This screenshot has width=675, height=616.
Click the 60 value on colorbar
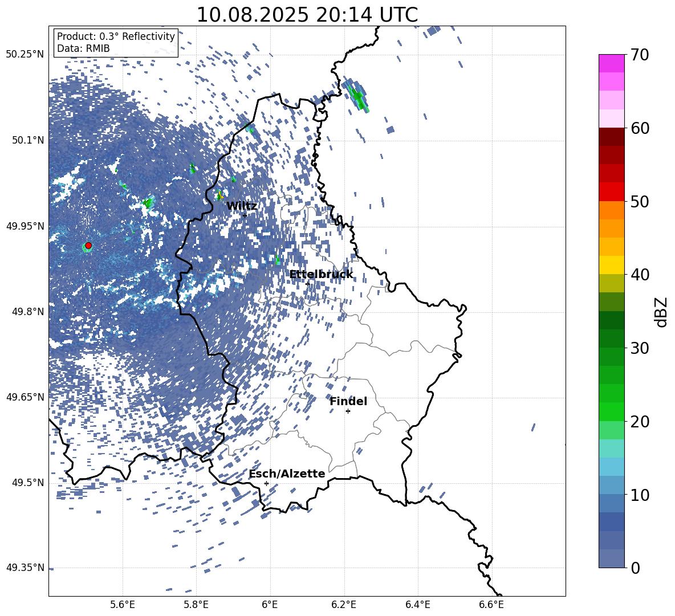[x=640, y=128]
